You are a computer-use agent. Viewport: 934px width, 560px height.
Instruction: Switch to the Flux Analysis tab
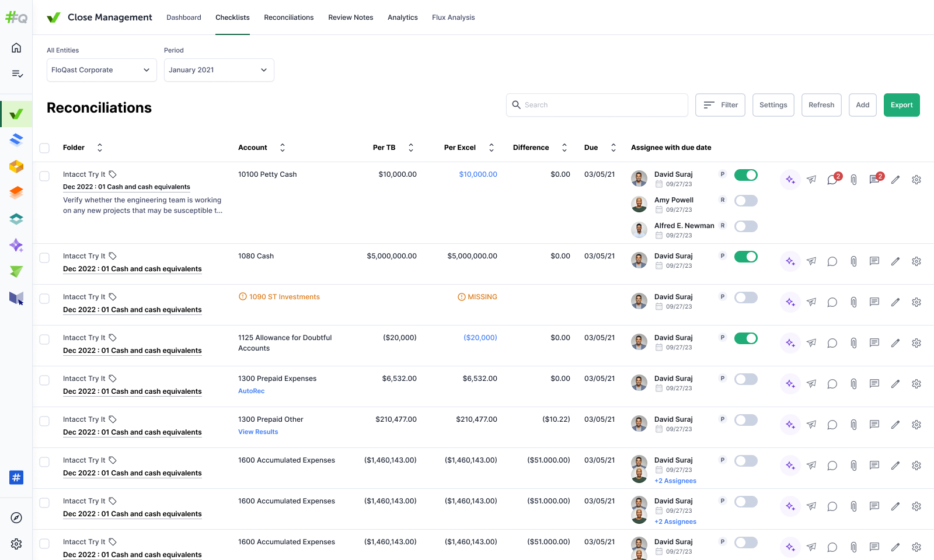[453, 17]
